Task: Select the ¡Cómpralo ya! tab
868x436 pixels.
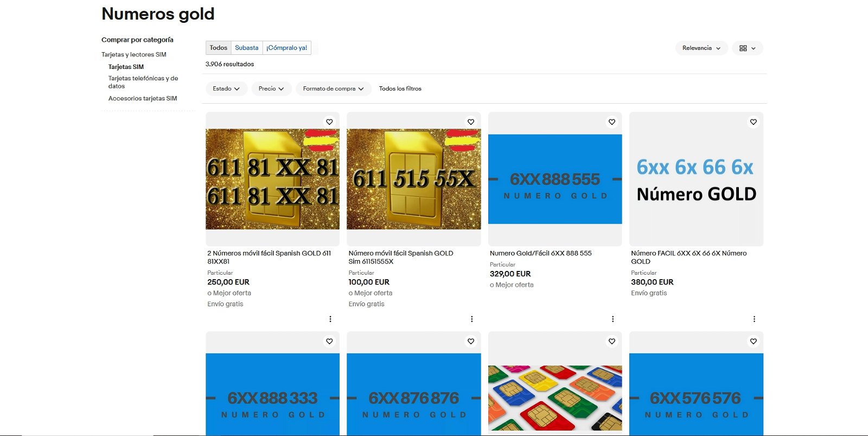Action: 286,48
